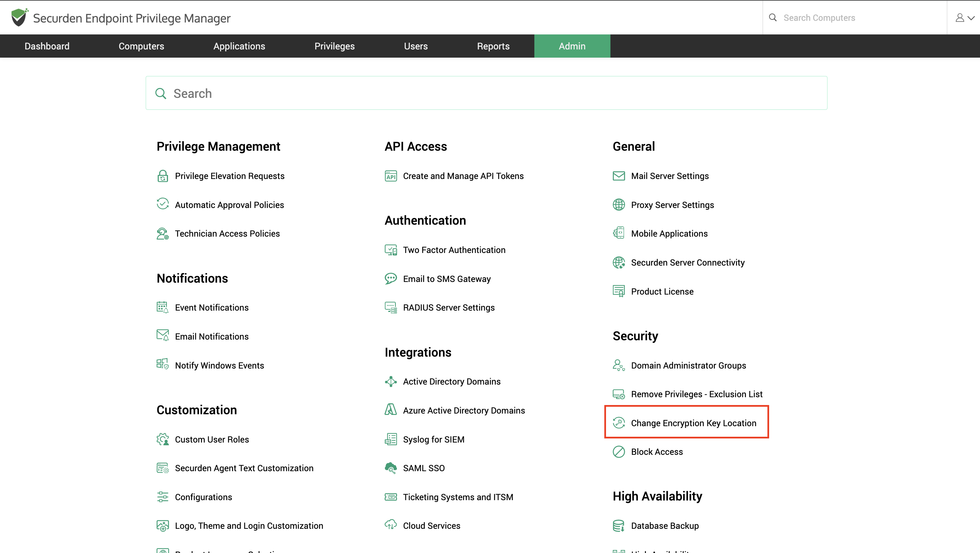
Task: Click the Privilege Elevation Requests lock icon
Action: 162,176
